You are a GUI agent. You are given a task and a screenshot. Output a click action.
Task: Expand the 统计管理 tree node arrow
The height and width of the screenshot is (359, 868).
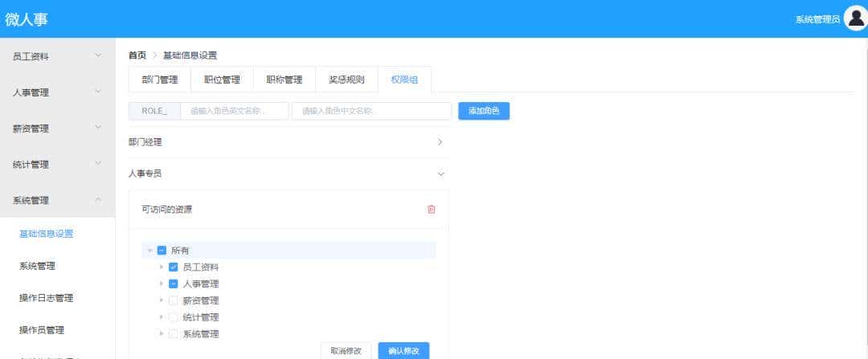(161, 317)
